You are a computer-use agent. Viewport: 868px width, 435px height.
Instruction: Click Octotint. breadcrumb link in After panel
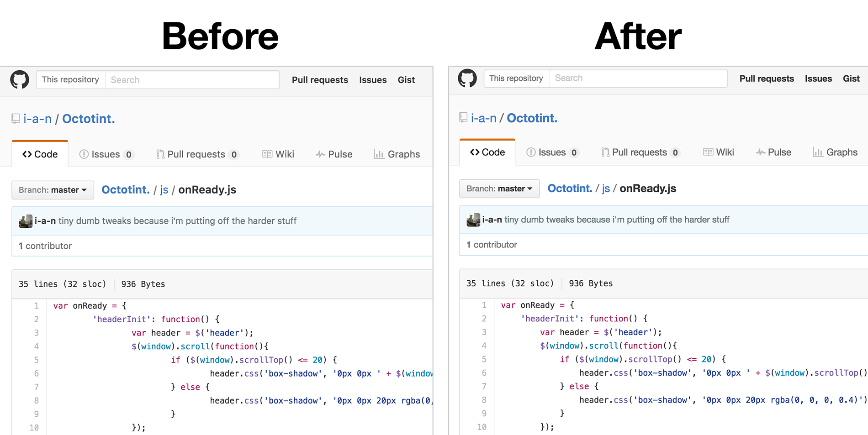(x=570, y=189)
